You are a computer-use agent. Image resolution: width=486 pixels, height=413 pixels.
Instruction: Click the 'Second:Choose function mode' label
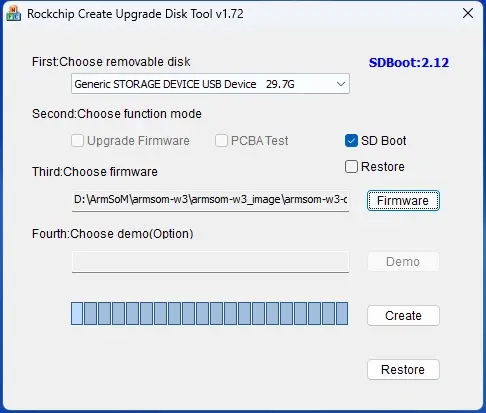click(x=117, y=114)
